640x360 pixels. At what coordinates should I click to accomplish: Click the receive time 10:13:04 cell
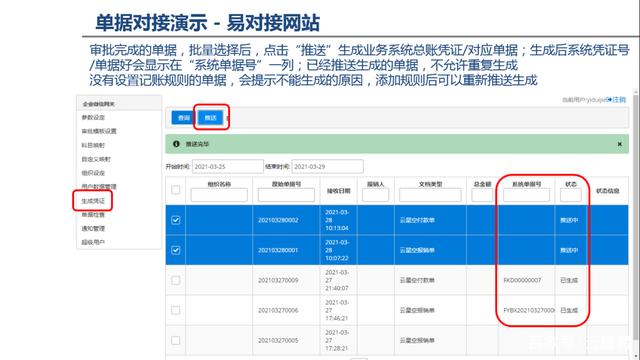click(337, 220)
